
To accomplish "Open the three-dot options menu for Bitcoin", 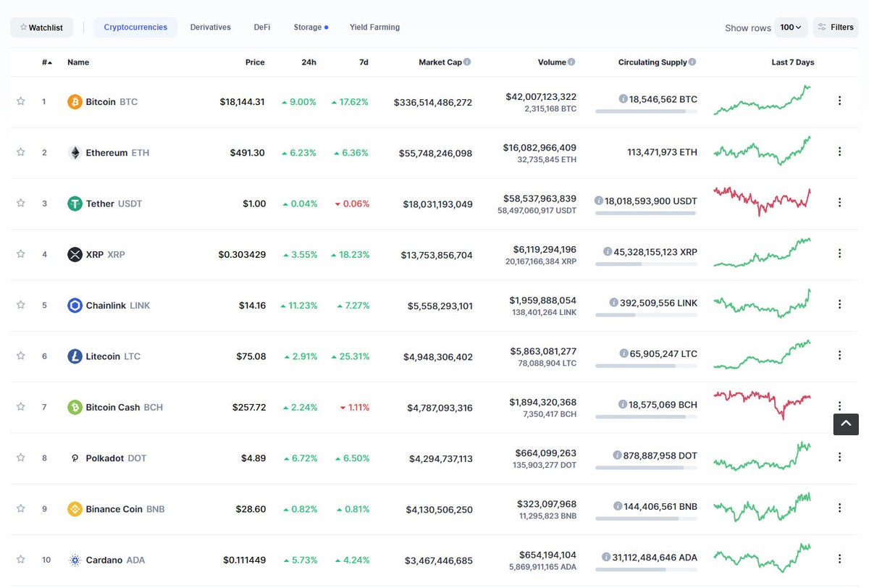I will 839,101.
